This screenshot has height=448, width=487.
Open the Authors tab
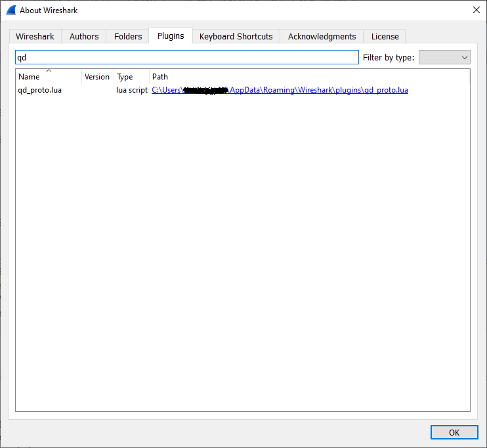point(84,36)
